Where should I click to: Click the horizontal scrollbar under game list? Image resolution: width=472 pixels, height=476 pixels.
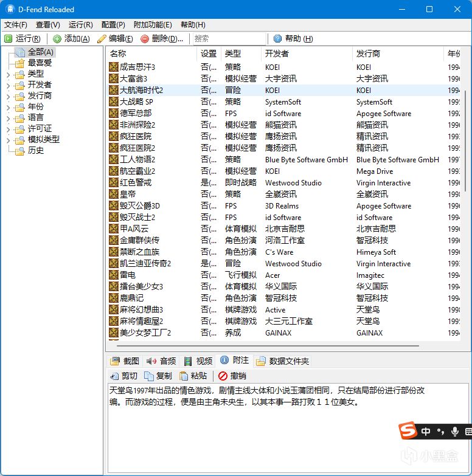click(x=268, y=346)
